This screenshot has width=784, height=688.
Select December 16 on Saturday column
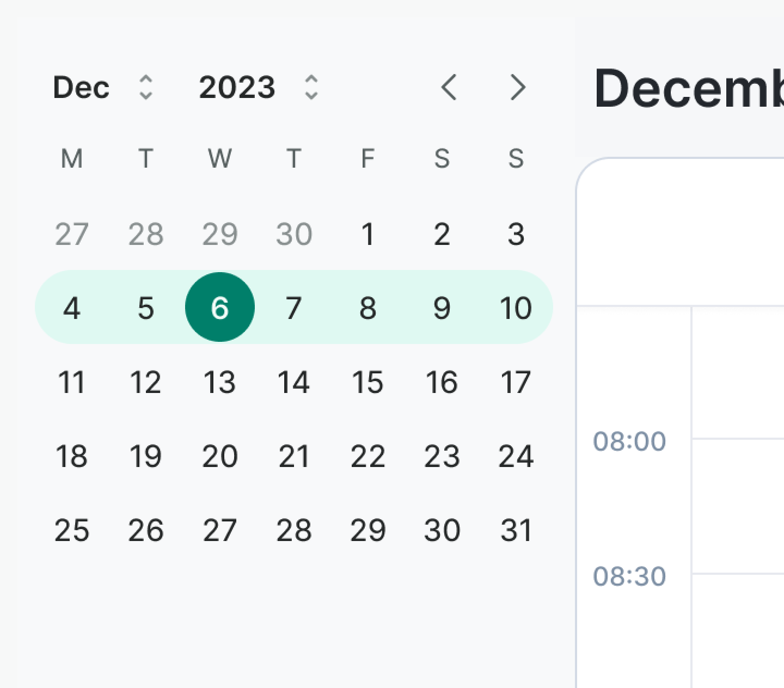tap(442, 382)
